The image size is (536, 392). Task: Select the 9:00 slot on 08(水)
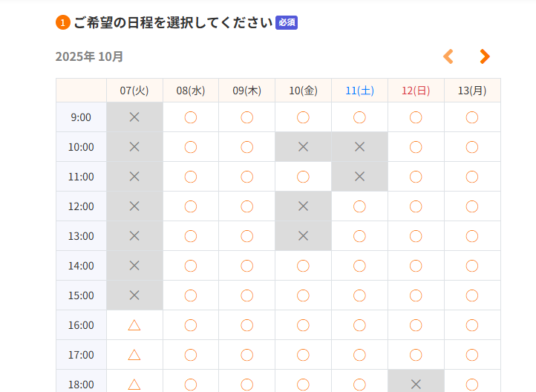[x=191, y=117]
